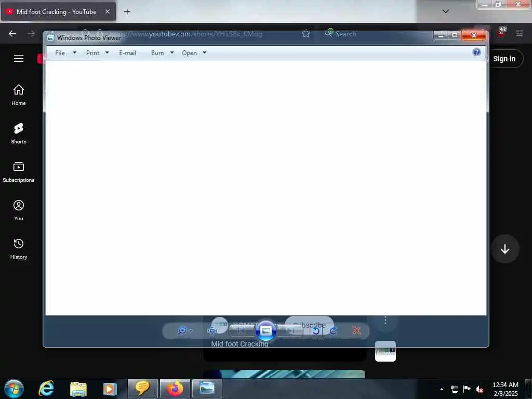Open the Print menu in Photo Viewer
The image size is (532, 399).
[x=92, y=53]
